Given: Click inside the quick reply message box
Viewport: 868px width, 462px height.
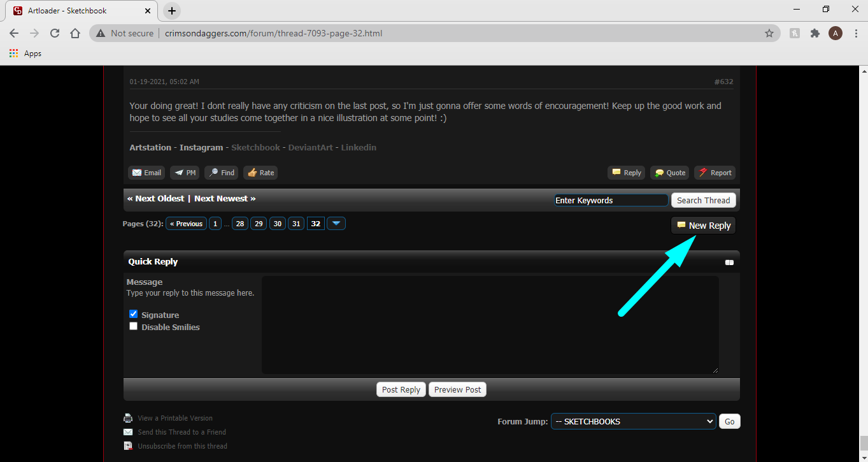Looking at the screenshot, I should [x=490, y=325].
